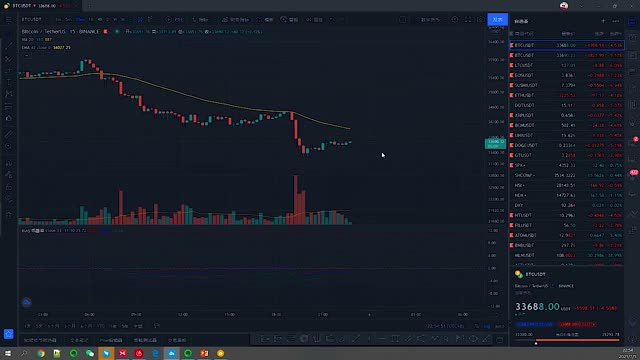This screenshot has height=360, width=640.
Task: Add symbol with watchlist plus icon
Action: coord(603,21)
